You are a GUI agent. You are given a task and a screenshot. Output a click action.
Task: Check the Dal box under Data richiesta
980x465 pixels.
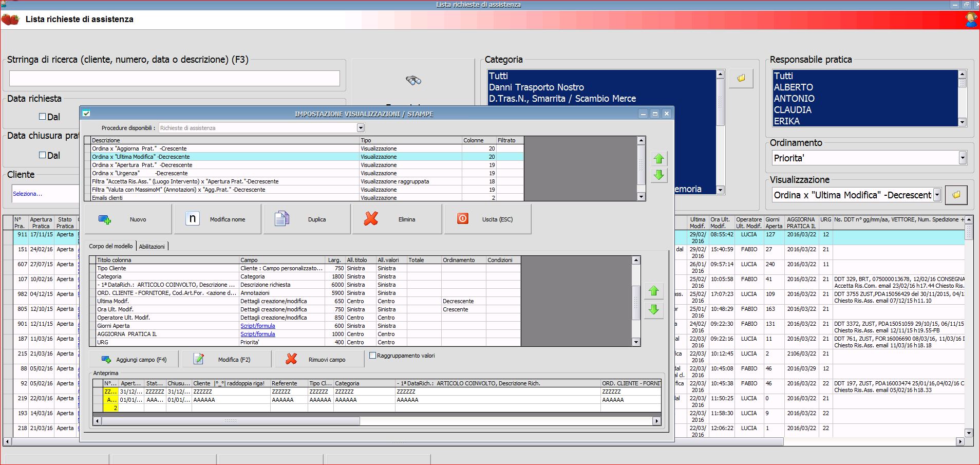[x=43, y=117]
